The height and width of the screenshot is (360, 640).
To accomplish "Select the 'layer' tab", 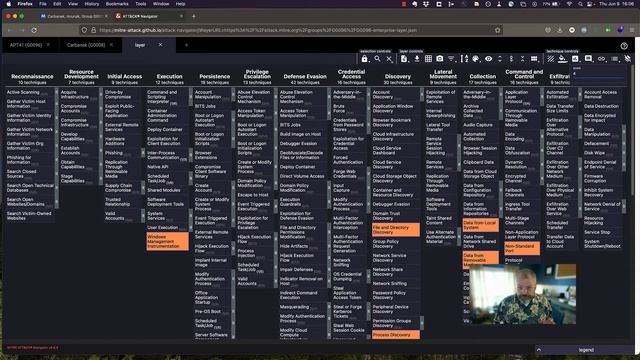I will click(x=140, y=45).
